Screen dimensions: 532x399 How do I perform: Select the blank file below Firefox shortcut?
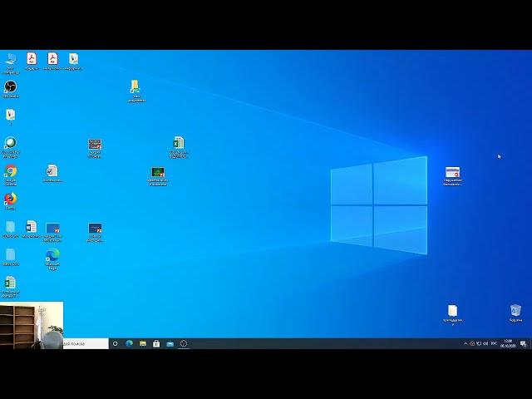click(x=11, y=229)
